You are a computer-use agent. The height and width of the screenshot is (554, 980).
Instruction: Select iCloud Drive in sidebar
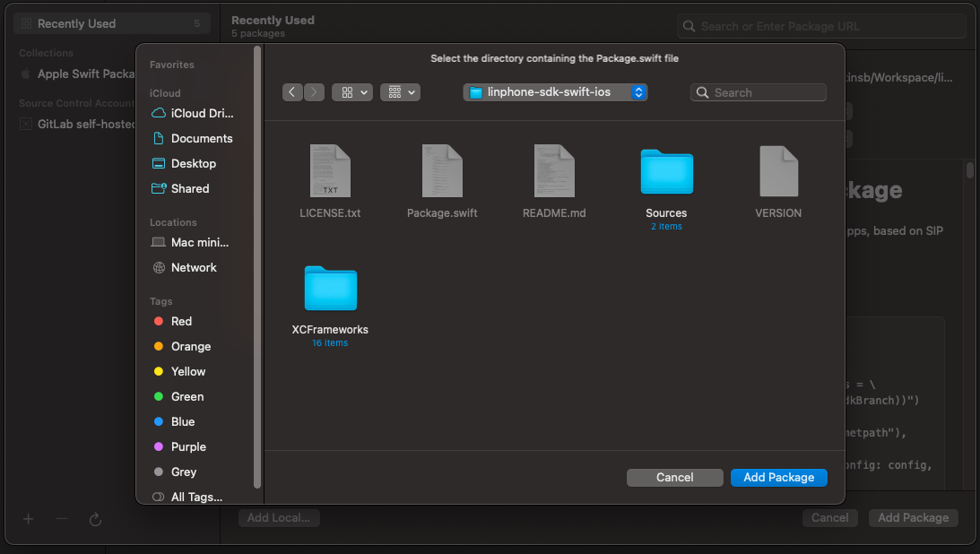(x=202, y=113)
